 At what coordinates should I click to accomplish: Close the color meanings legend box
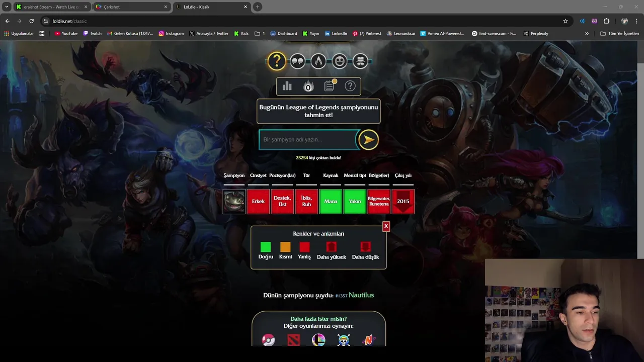tap(386, 226)
